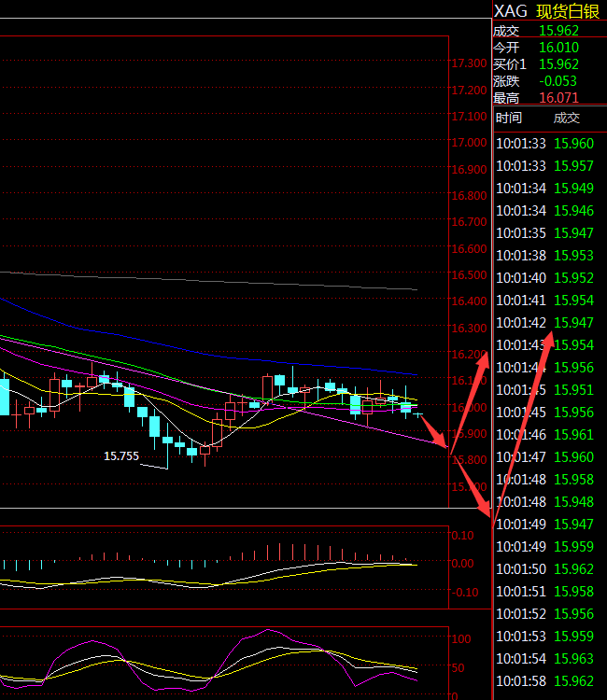The width and height of the screenshot is (607, 700).
Task: Click the 16.400 price axis label
Action: click(469, 301)
